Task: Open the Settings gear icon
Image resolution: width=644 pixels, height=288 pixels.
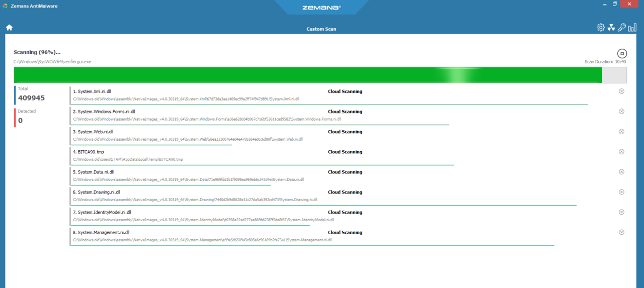Action: (601, 28)
